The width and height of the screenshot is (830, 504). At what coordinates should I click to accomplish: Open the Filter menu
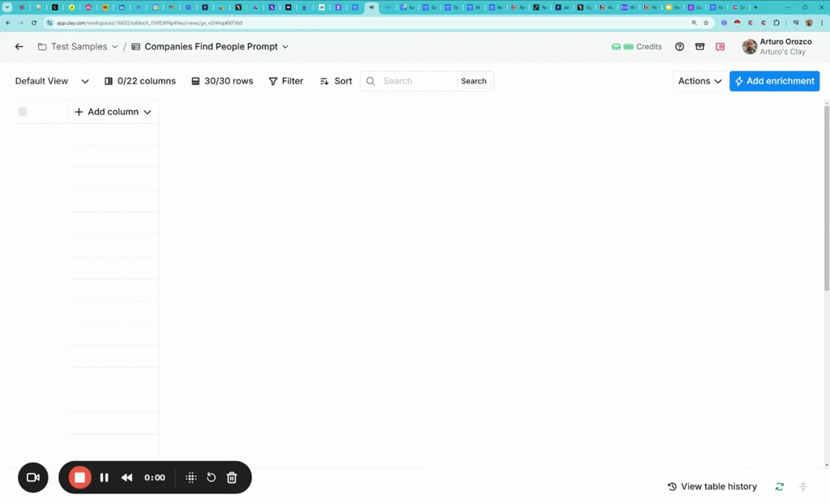[285, 81]
